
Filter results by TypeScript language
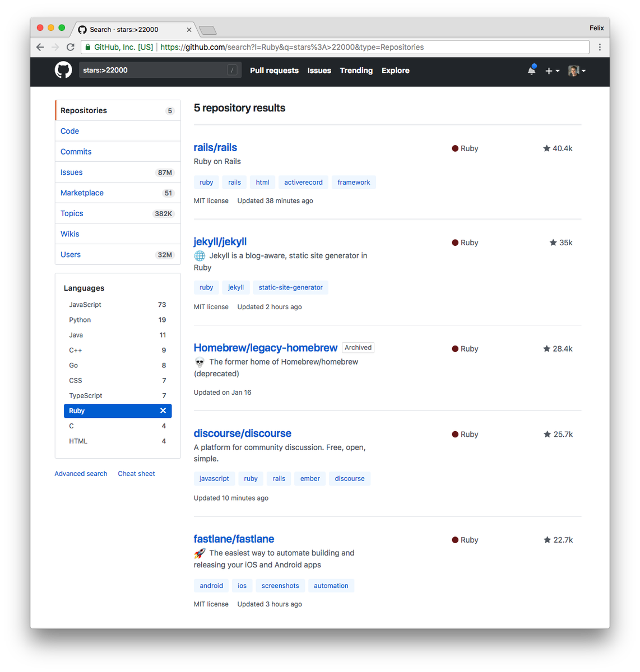(x=118, y=395)
